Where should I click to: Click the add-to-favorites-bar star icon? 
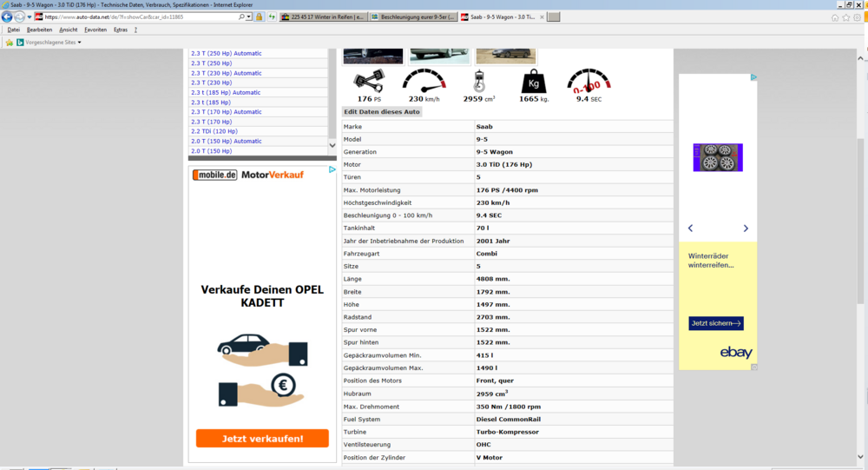10,42
